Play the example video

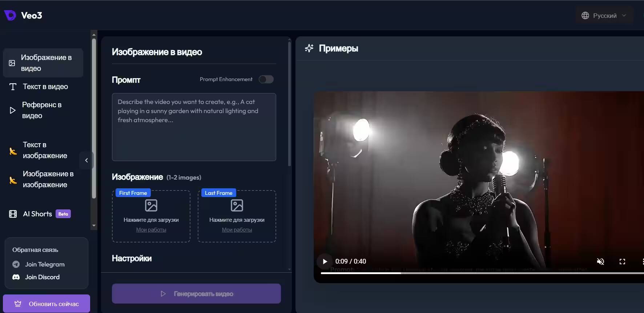(325, 261)
